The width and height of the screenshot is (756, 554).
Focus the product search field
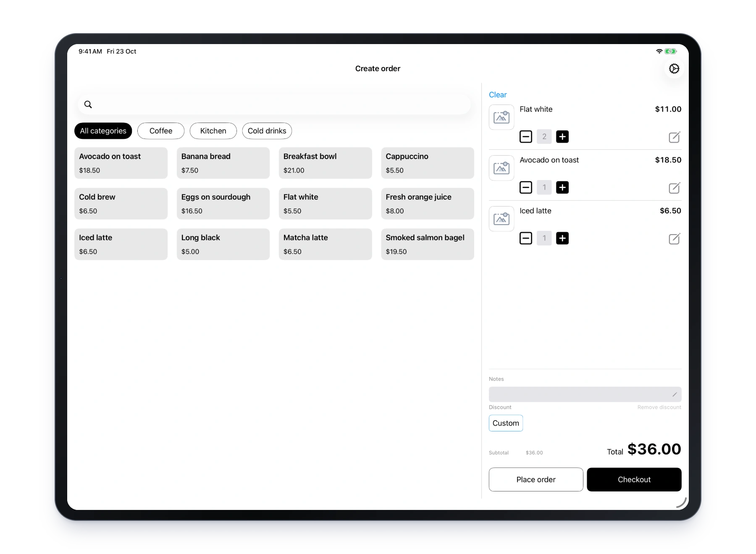pos(274,105)
